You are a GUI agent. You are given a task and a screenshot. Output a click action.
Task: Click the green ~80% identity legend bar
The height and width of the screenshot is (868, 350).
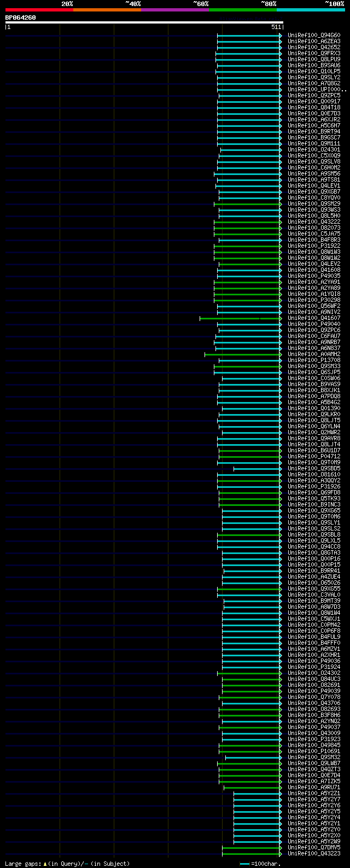coord(243,9)
